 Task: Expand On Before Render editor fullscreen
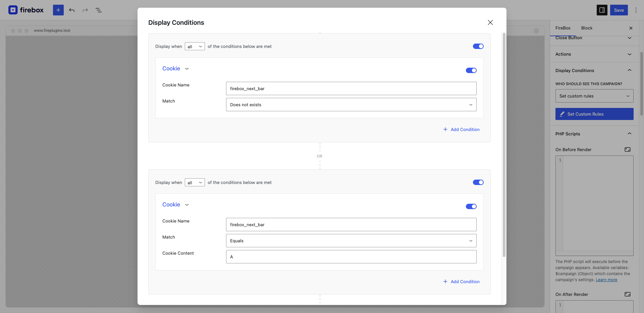point(627,149)
